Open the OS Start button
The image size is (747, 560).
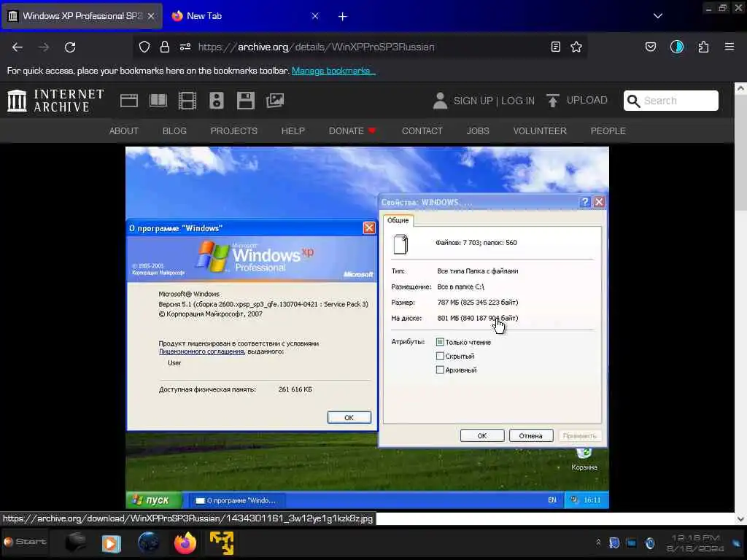pyautogui.click(x=25, y=542)
